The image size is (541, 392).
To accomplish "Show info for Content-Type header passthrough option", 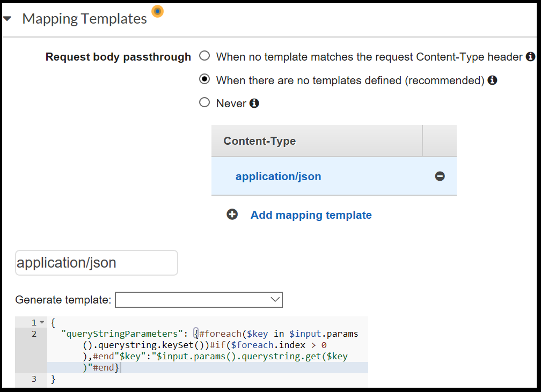I will [x=530, y=56].
